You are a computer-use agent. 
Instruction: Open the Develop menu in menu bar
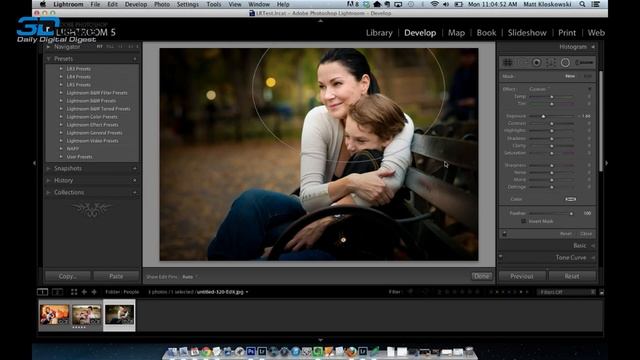click(x=136, y=4)
